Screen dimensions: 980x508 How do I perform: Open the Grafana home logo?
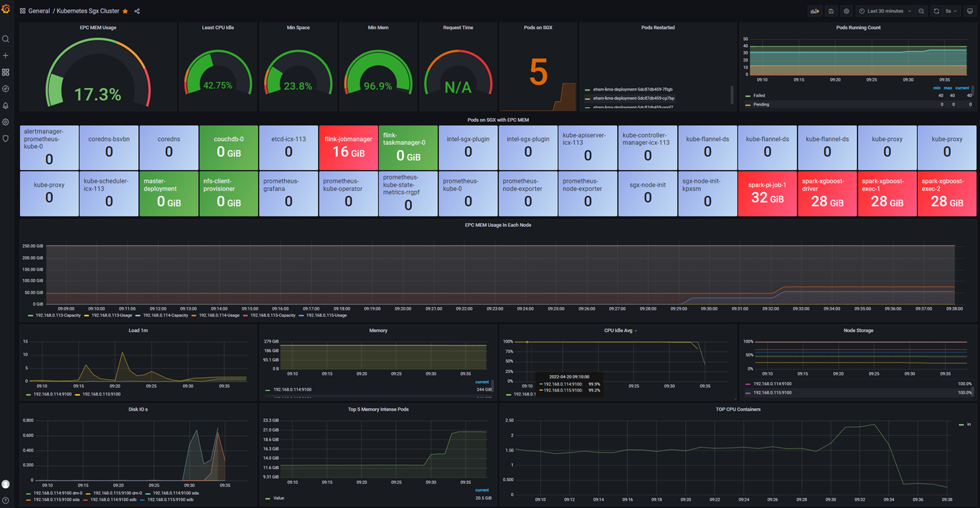click(6, 9)
